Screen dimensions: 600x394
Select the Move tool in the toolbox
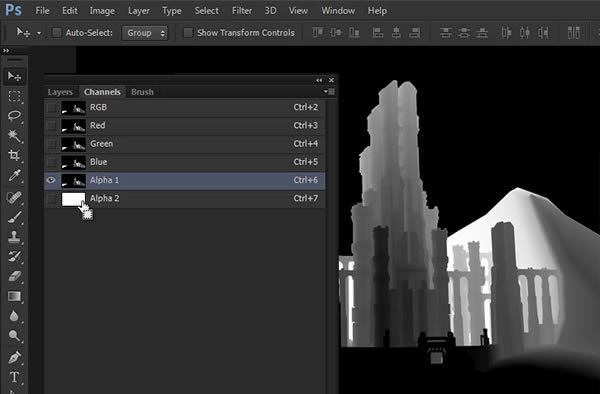tap(15, 77)
